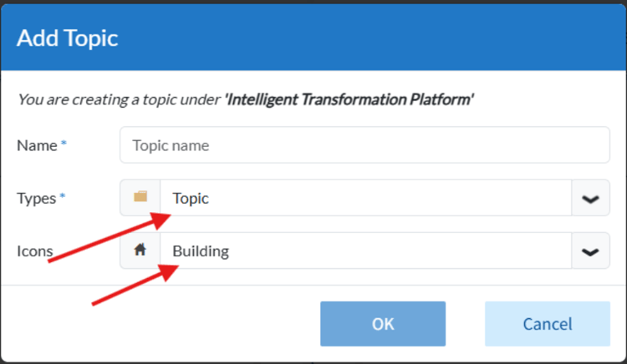
Task: Expand the Types dropdown chevron
Action: [x=591, y=199]
